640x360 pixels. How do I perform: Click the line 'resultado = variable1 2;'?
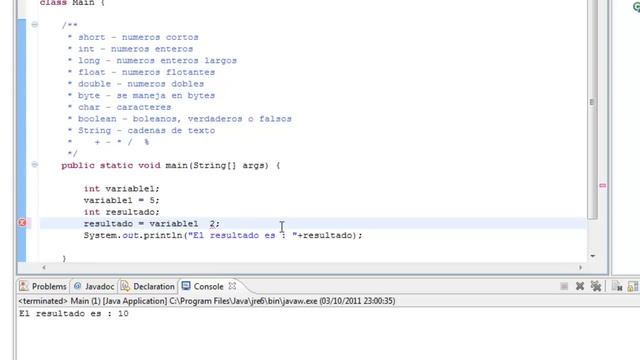tap(151, 224)
